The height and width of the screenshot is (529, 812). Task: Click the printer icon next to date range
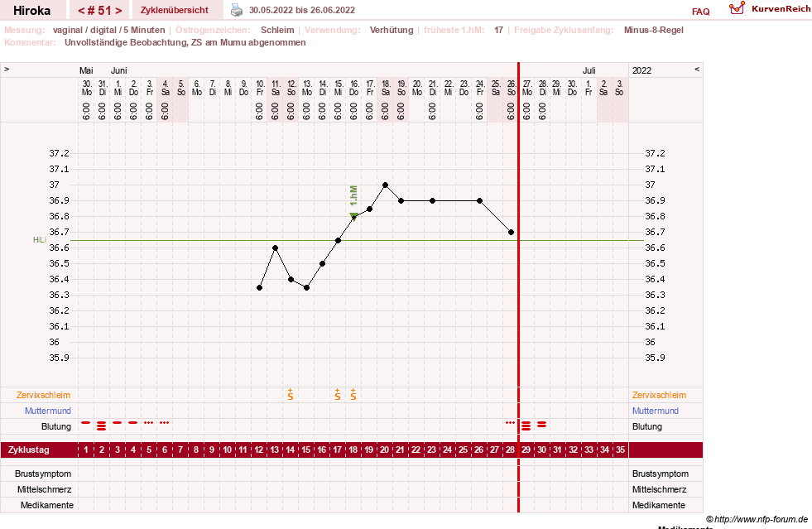tap(237, 10)
